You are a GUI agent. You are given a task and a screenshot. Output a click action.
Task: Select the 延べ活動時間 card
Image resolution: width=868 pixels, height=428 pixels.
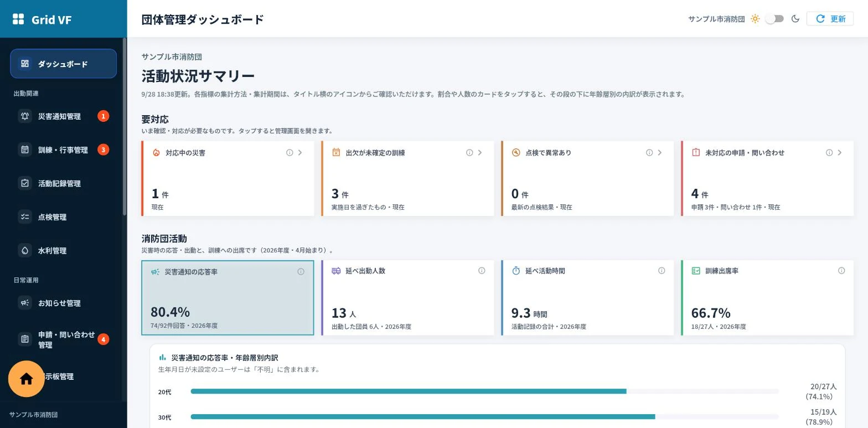pyautogui.click(x=587, y=298)
